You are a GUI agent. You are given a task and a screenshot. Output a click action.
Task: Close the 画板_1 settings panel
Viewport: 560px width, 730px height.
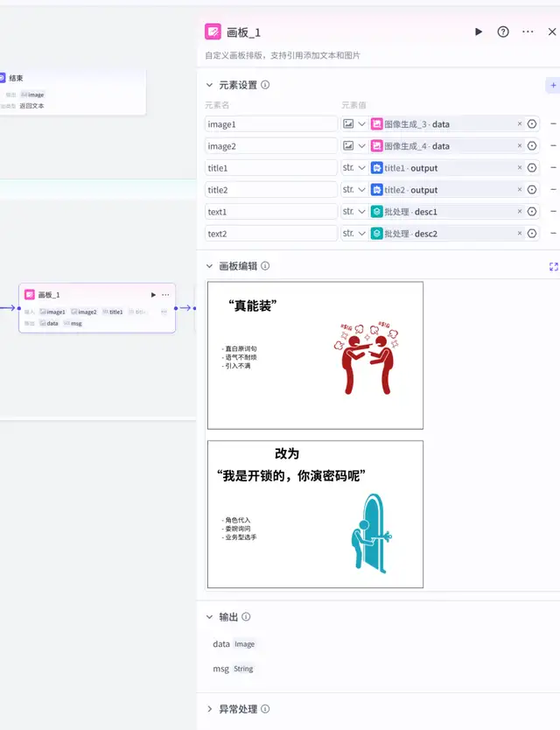pyautogui.click(x=552, y=32)
